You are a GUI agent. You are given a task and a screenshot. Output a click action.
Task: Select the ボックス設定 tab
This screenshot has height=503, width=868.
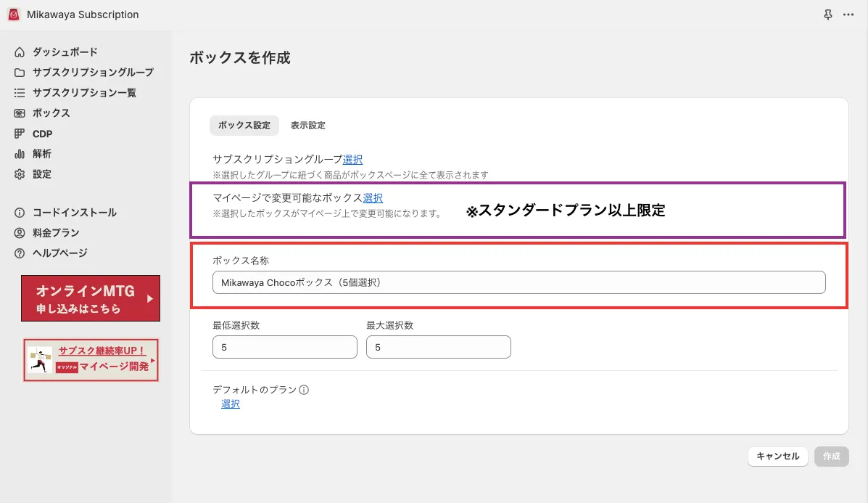coord(244,126)
